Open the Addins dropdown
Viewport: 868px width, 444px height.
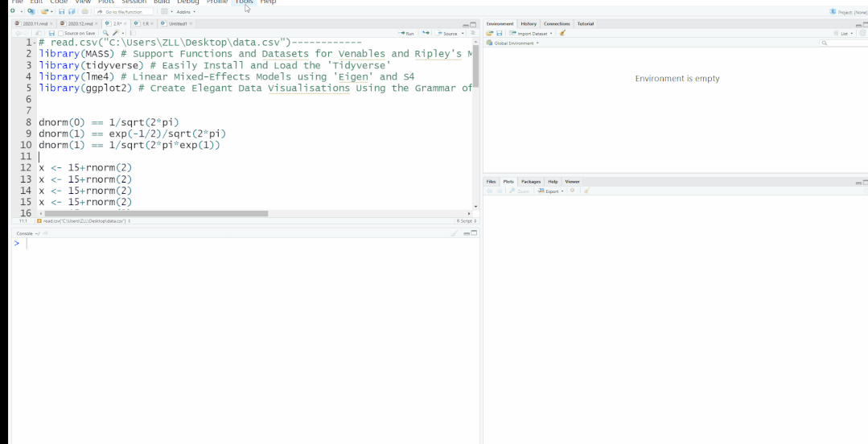186,11
